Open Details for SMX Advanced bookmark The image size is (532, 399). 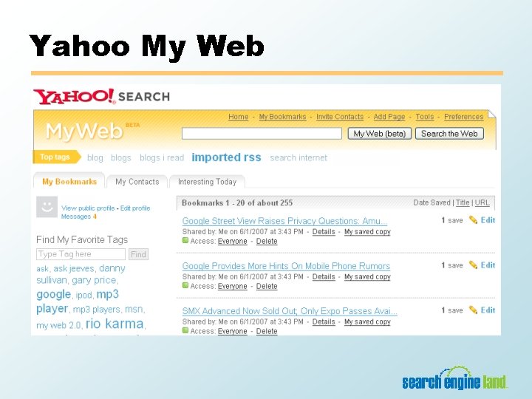324,321
